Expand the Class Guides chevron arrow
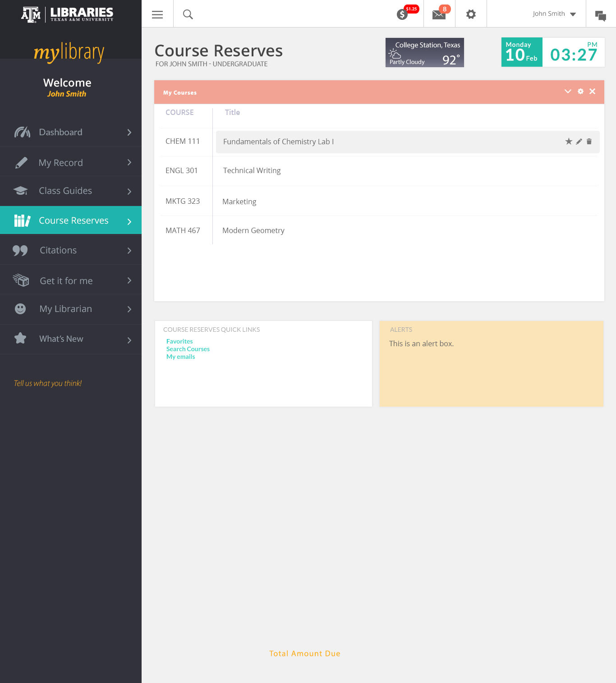616x683 pixels. pos(129,191)
